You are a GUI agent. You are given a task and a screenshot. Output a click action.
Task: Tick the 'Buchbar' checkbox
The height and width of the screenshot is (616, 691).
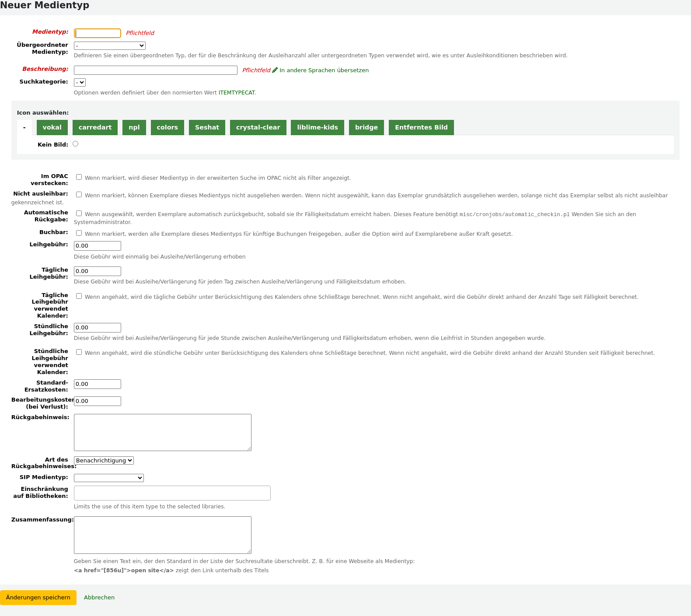[79, 233]
